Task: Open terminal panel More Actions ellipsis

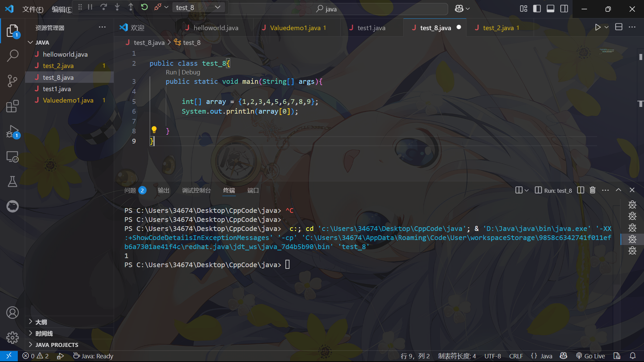Action: [x=605, y=190]
